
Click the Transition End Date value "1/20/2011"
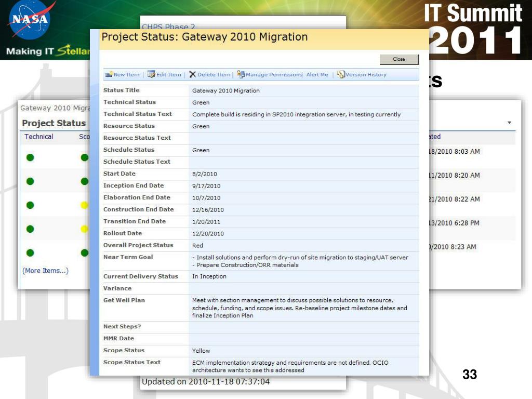pos(206,221)
